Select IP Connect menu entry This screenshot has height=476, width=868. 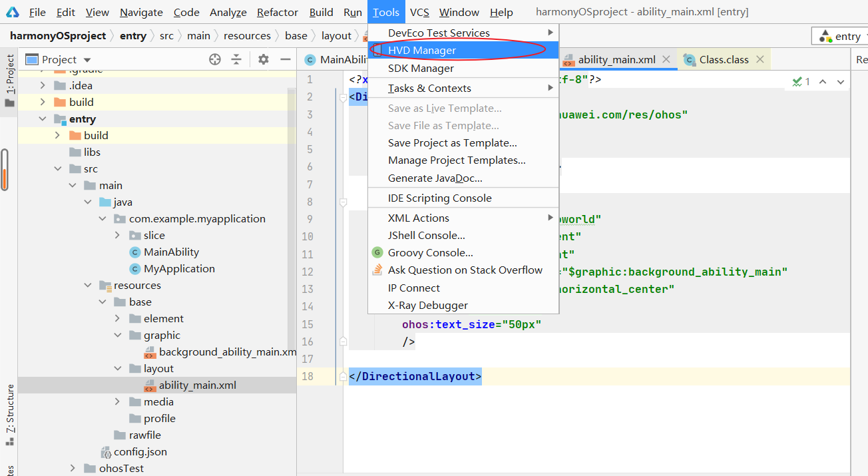tap(463, 288)
